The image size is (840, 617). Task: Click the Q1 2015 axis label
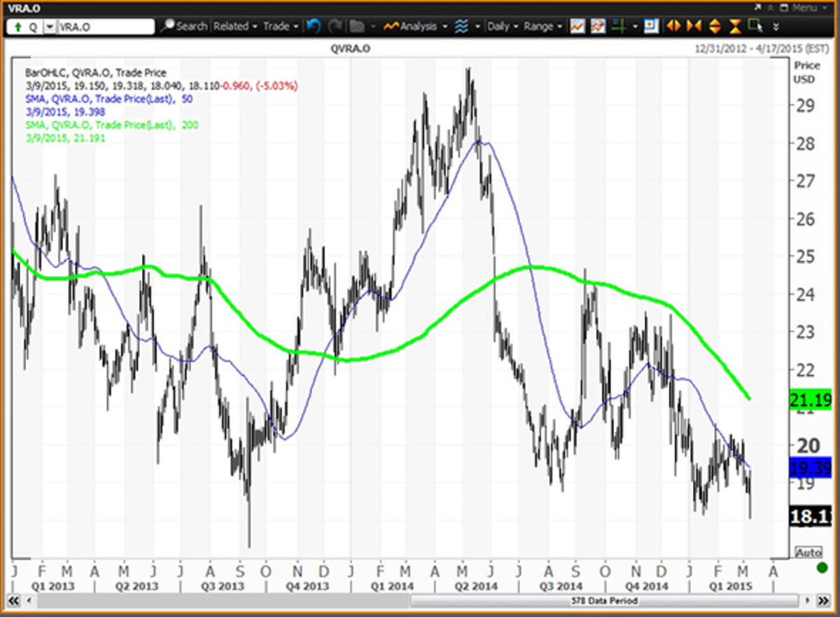[x=732, y=585]
